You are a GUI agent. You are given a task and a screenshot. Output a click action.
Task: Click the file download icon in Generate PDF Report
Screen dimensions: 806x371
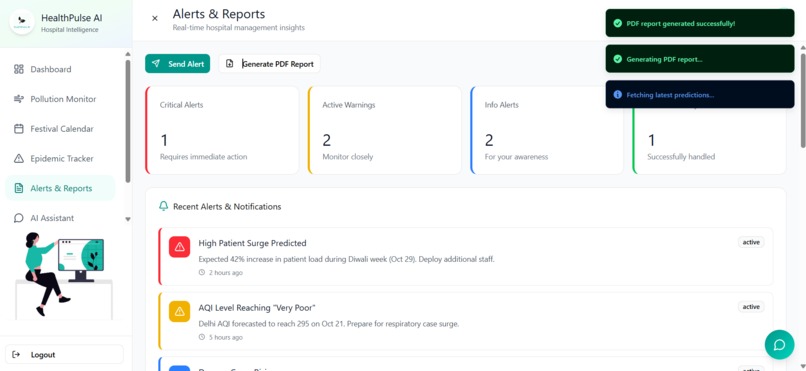point(230,64)
